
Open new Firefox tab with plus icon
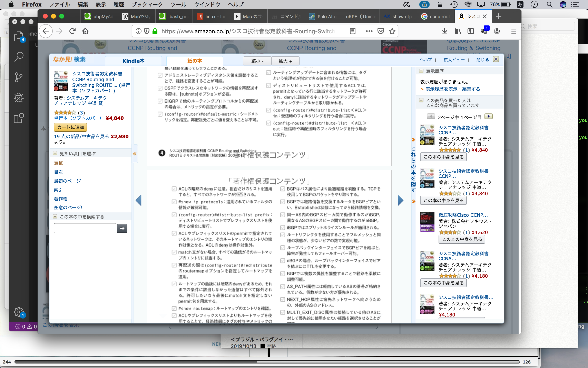pyautogui.click(x=498, y=16)
